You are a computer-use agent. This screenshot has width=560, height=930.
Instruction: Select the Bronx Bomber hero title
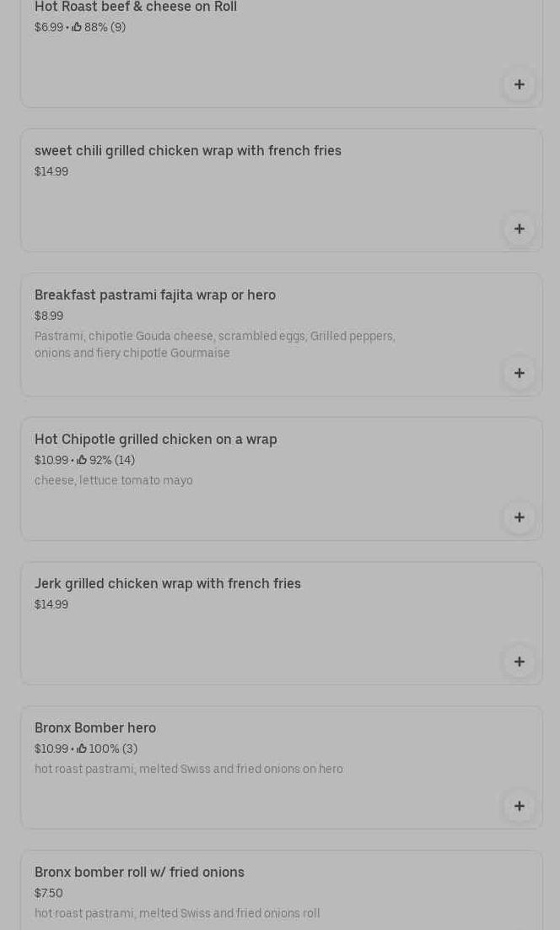tap(95, 727)
